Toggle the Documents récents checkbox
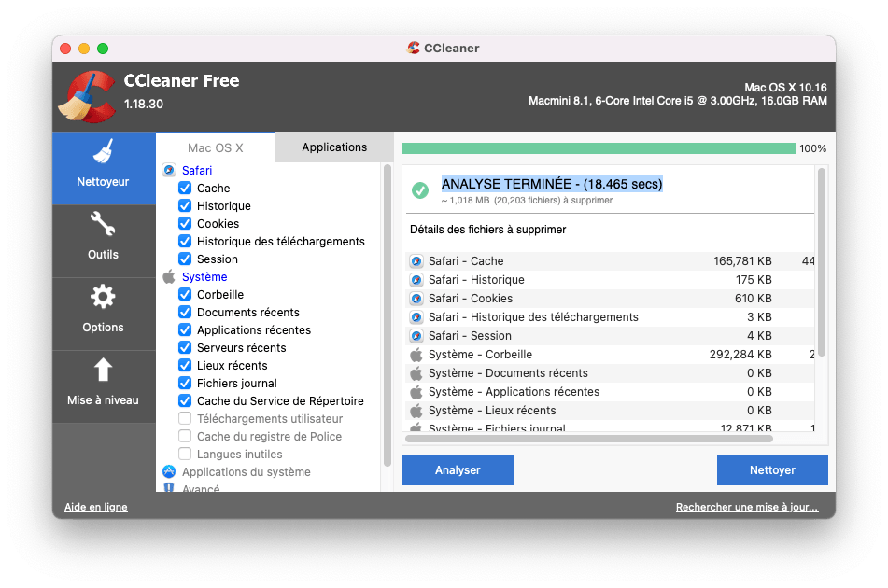Image resolution: width=888 pixels, height=588 pixels. 185,312
